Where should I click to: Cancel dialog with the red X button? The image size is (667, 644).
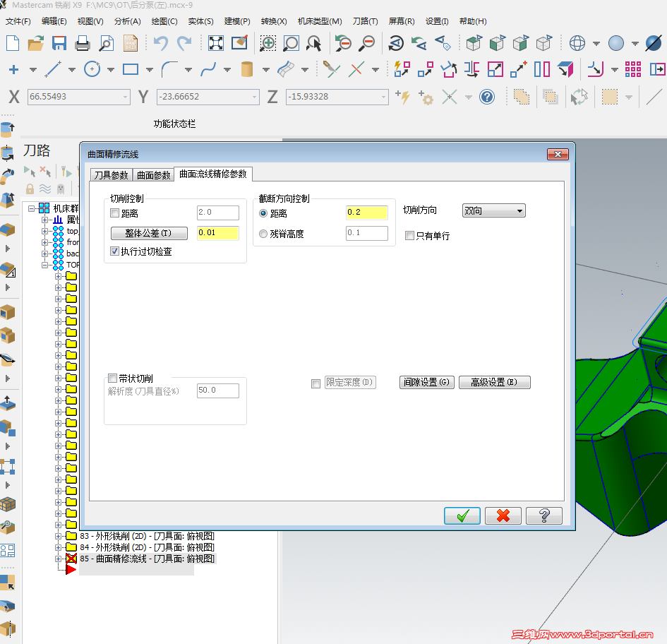point(503,516)
